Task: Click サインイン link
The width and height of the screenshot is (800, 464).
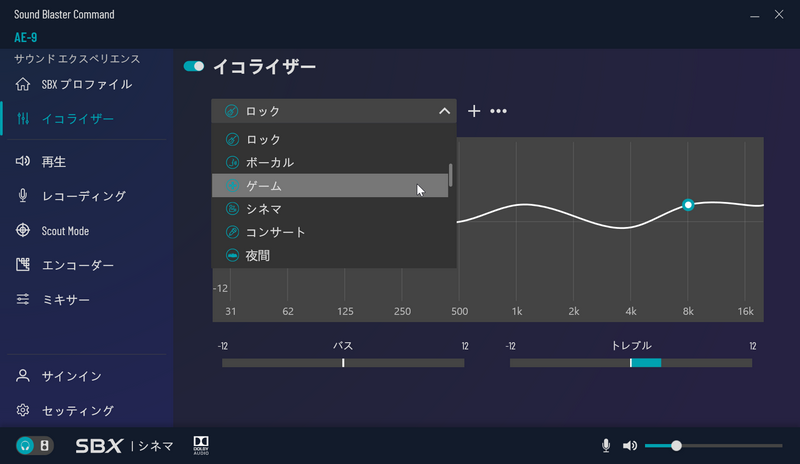Action: 71,376
